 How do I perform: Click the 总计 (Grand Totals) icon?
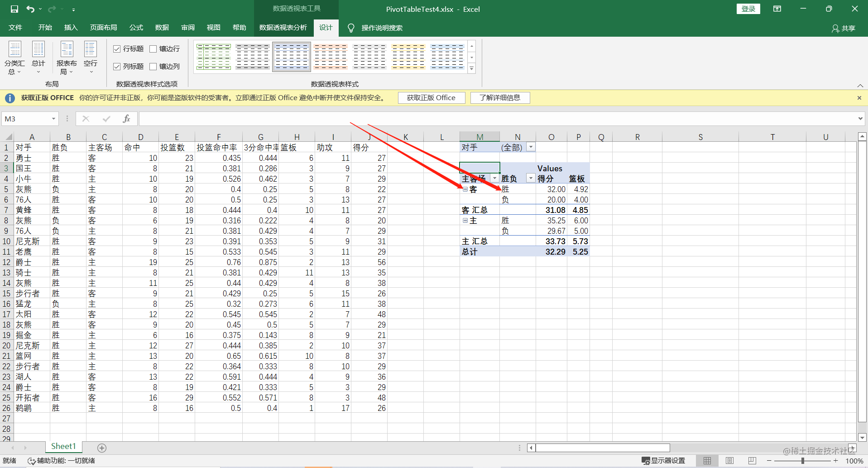[x=38, y=53]
